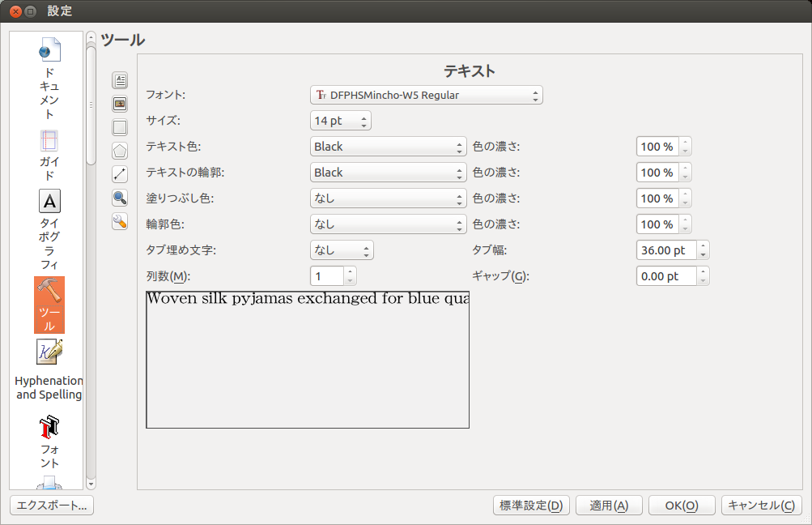Open the wrench miscellaneous tool settings

120,221
